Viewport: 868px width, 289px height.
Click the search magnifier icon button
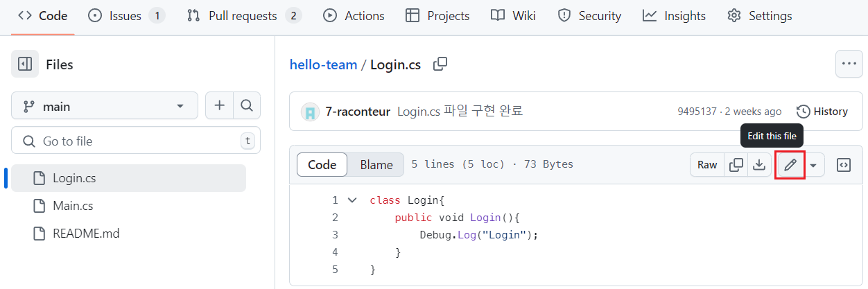(x=246, y=106)
